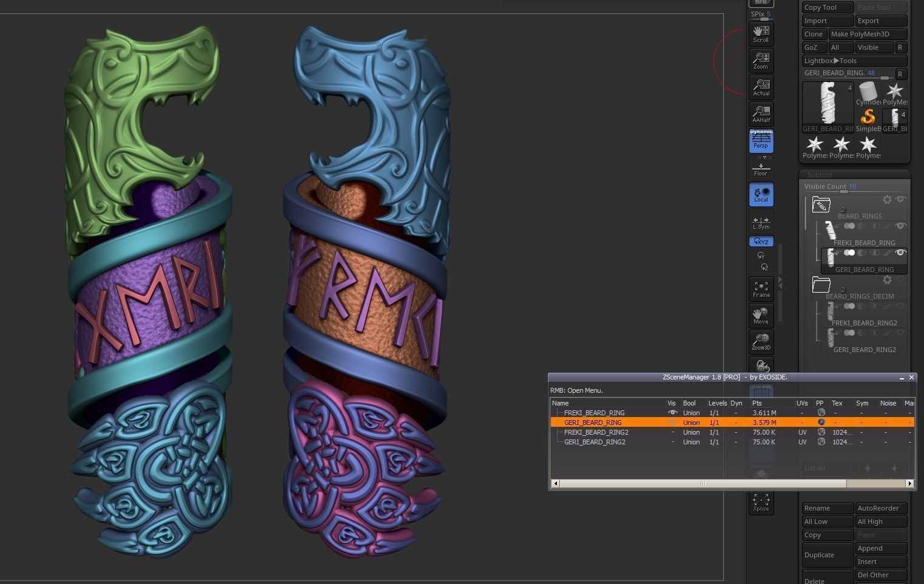Click the GoZ Visible button
The height and width of the screenshot is (584, 924).
874,47
